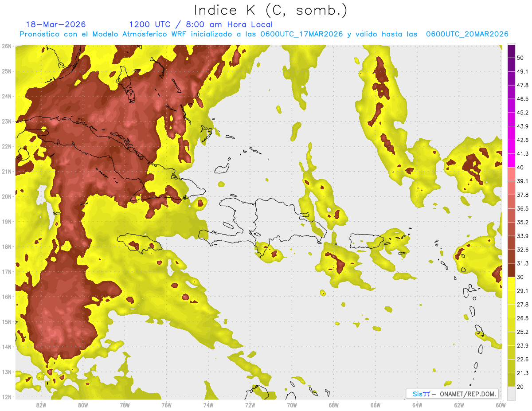Select the colorbar value 30
The width and height of the screenshot is (532, 411).
(x=520, y=277)
